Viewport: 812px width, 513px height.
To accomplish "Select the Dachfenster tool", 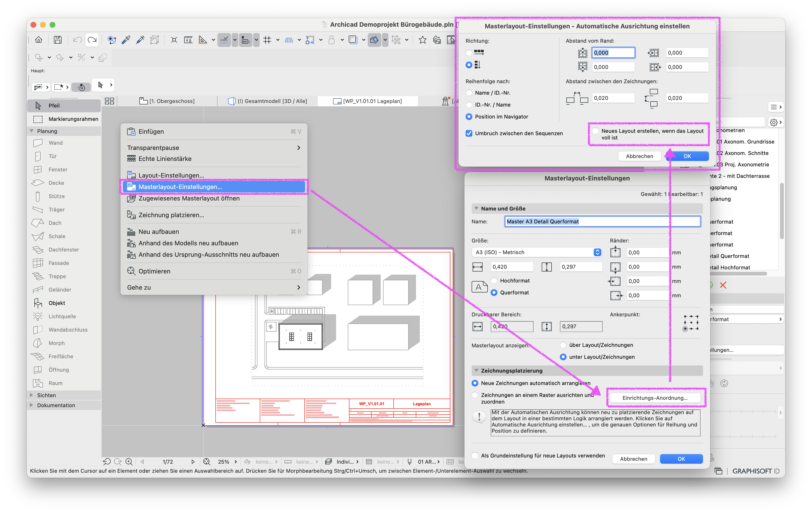I will pos(64,249).
